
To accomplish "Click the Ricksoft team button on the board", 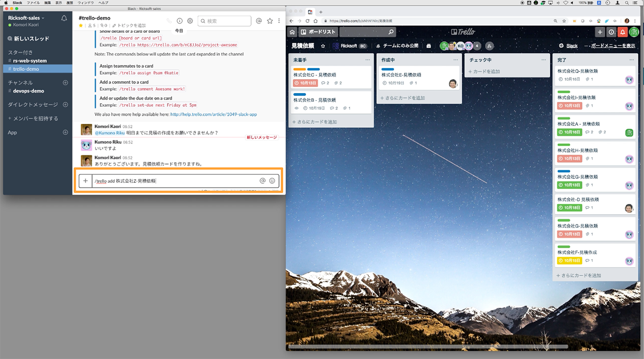I will pyautogui.click(x=351, y=46).
